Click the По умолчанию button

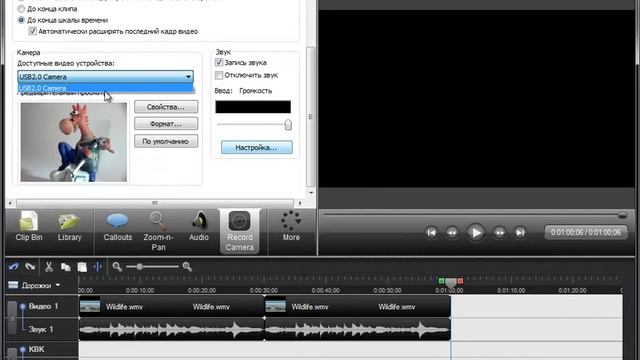pos(166,141)
